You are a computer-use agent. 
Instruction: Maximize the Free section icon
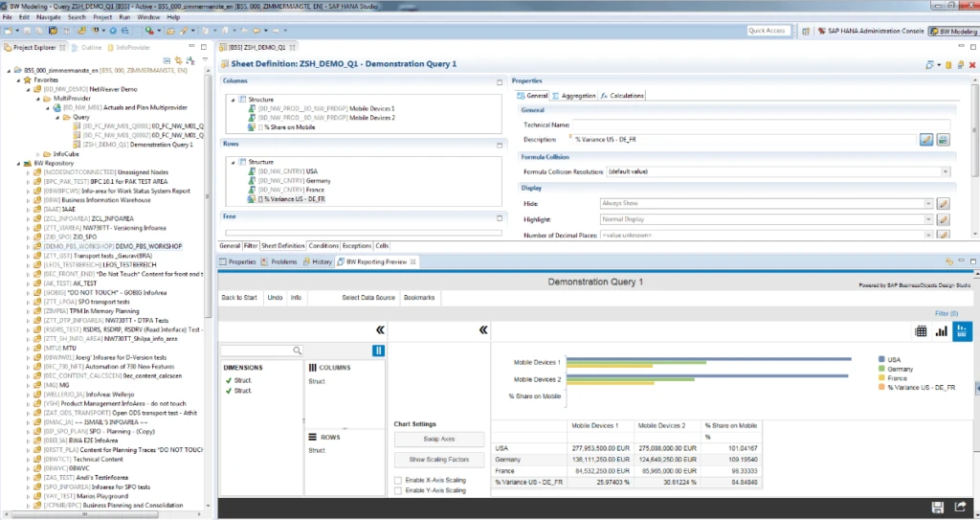coord(500,217)
